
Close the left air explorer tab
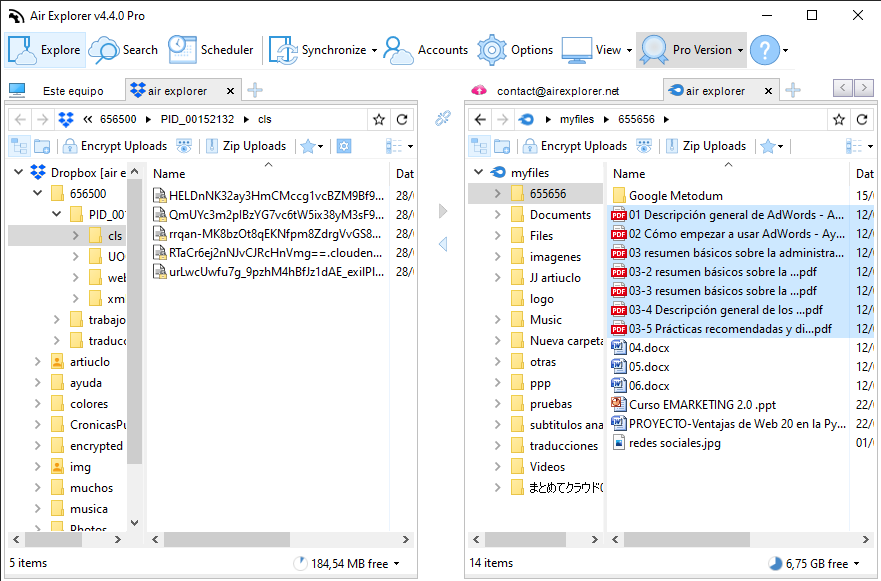coord(230,91)
